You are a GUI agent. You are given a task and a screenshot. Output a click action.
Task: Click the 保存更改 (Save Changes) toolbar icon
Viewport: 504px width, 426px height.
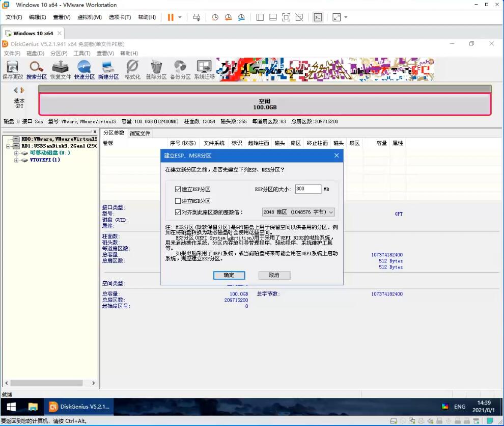[13, 68]
